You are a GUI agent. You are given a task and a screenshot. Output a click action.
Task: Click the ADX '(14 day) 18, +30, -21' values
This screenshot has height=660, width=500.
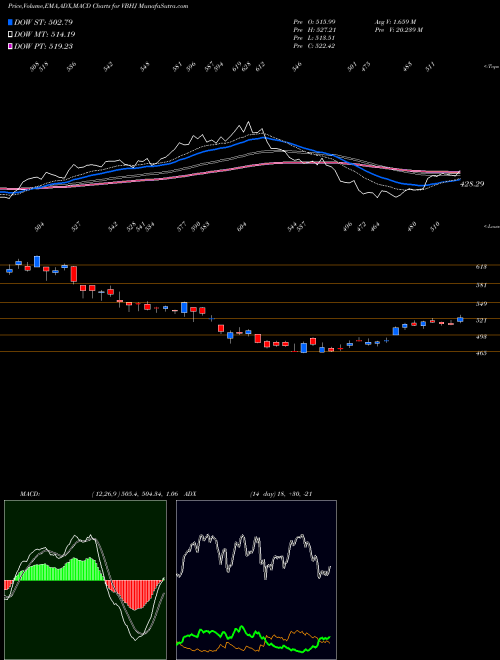(x=280, y=494)
